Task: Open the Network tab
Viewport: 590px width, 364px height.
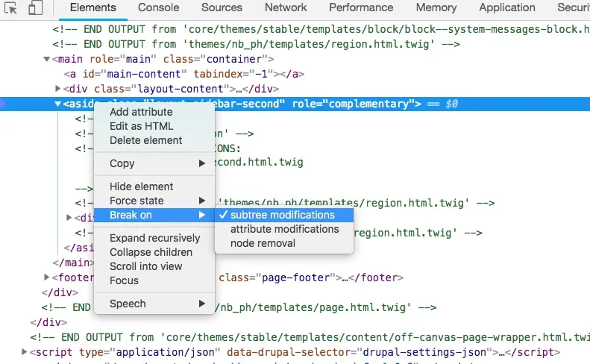Action: click(286, 7)
